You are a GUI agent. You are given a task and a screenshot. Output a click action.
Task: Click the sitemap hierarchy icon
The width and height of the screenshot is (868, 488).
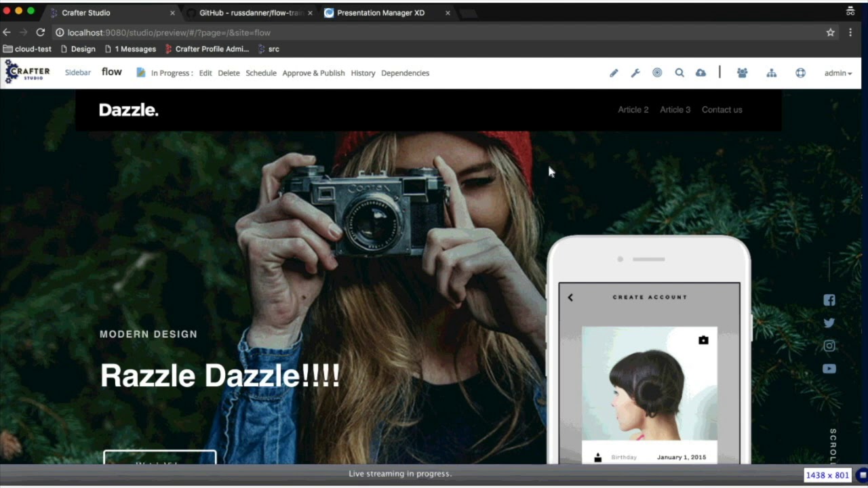click(x=772, y=73)
